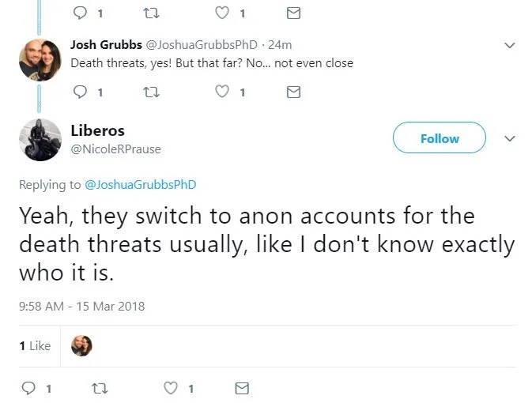Retweet the Liberos tweet
Viewport: 532px width, 403px height.
click(x=99, y=388)
